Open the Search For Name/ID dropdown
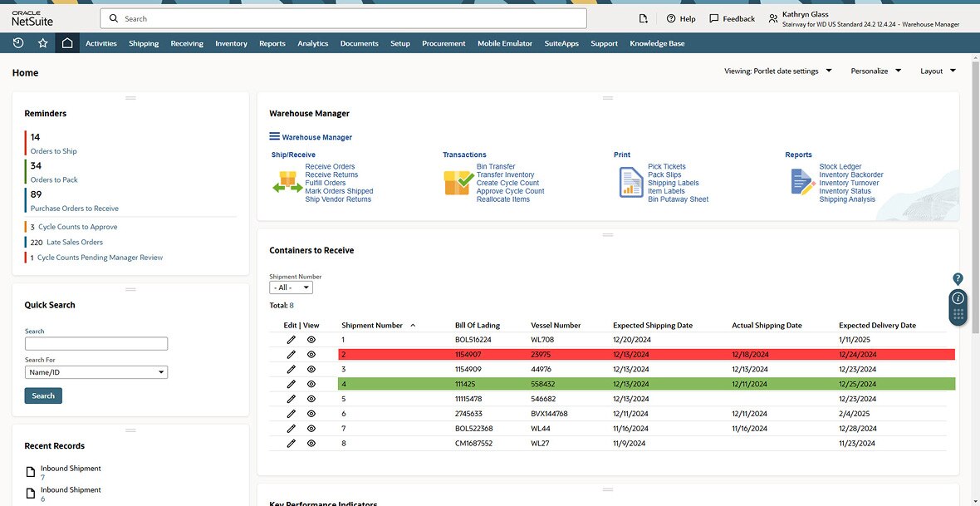The width and height of the screenshot is (980, 506). (96, 372)
